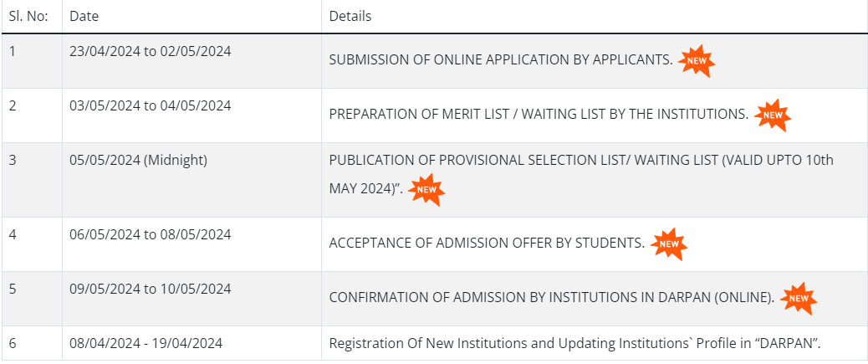Viewport: 868px width, 364px height.
Task: Click NEW badge beside Preparation of Merit List
Action: (773, 115)
